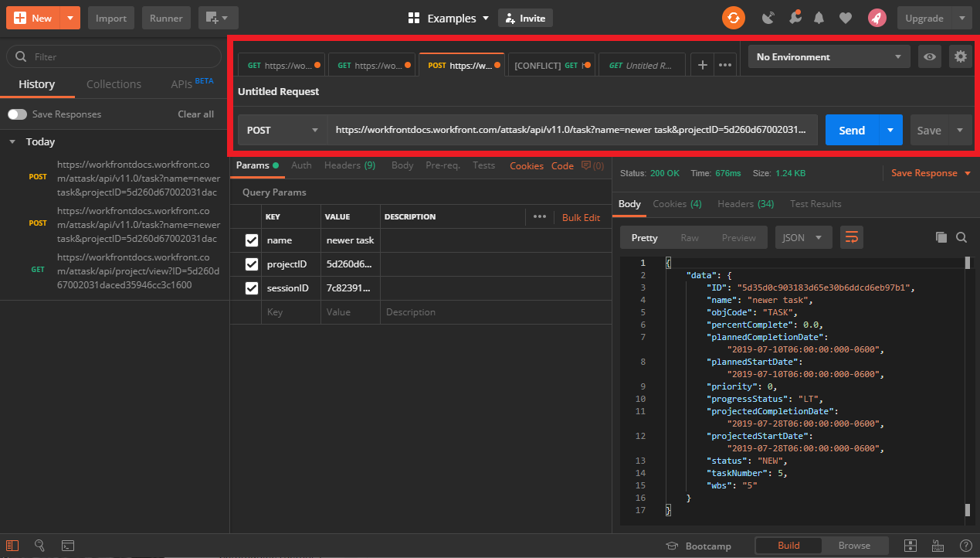Change the POST method dropdown
This screenshot has height=558, width=980.
point(282,130)
